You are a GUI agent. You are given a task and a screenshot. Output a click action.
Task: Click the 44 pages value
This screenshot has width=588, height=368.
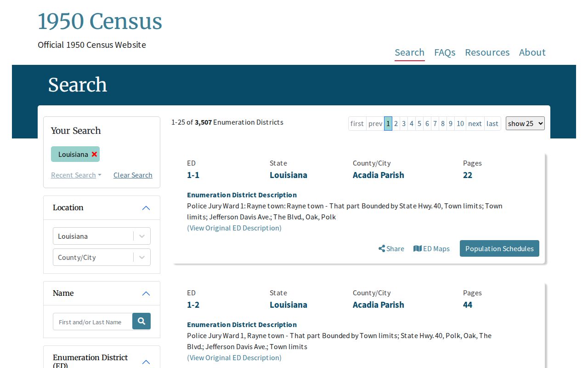click(468, 305)
